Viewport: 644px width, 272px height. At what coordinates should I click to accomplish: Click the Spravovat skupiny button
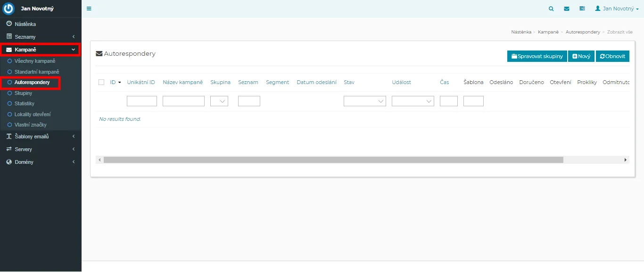[537, 56]
